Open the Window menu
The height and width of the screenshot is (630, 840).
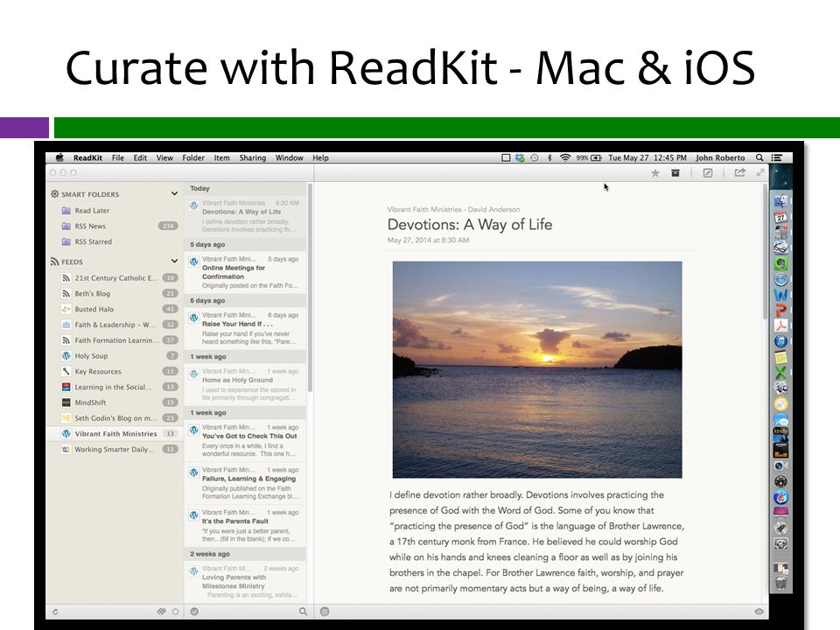point(290,157)
